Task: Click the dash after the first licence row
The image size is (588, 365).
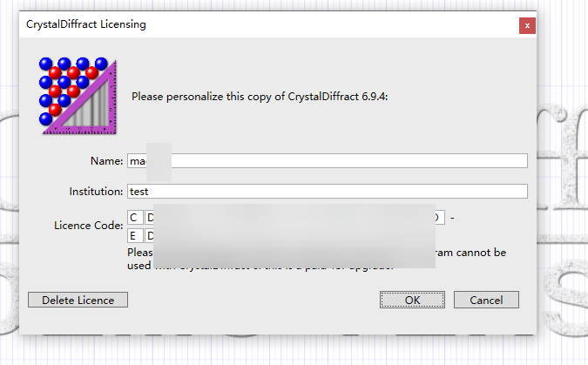Action: 452,218
